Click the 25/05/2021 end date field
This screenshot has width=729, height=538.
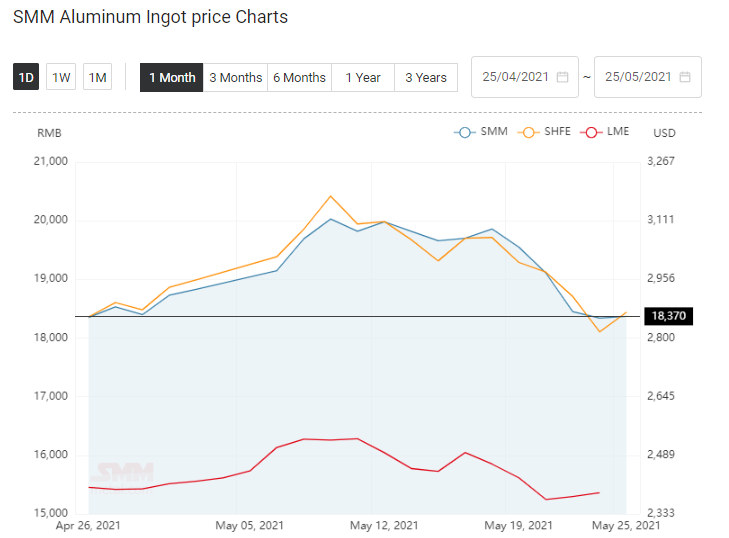click(648, 77)
